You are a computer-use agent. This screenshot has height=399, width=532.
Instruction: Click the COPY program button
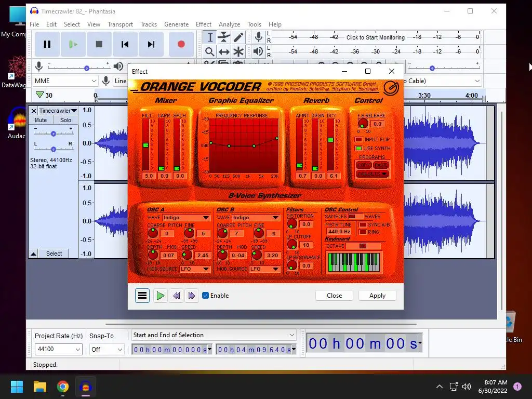coord(364,165)
